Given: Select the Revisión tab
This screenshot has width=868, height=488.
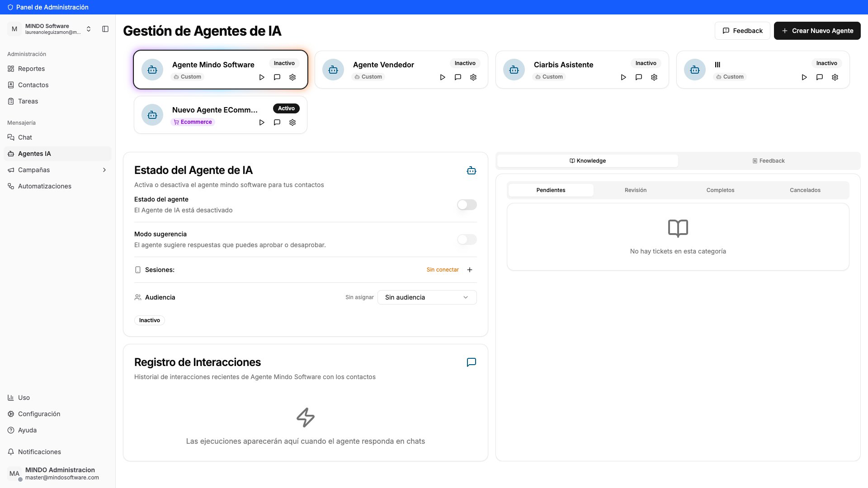Looking at the screenshot, I should point(636,190).
